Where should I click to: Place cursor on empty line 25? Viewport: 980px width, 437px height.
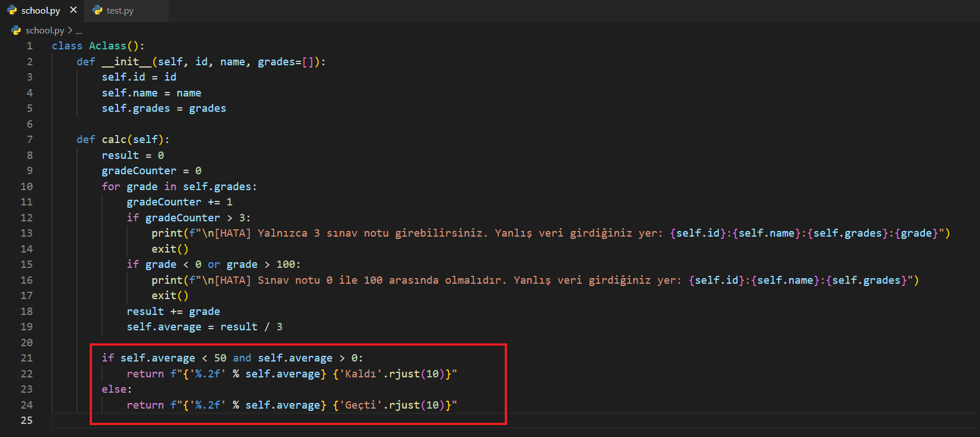(x=227, y=421)
